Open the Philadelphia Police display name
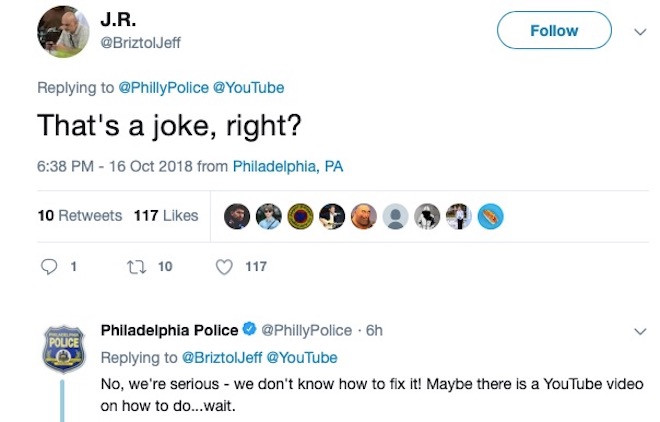This screenshot has height=422, width=660. (x=169, y=330)
